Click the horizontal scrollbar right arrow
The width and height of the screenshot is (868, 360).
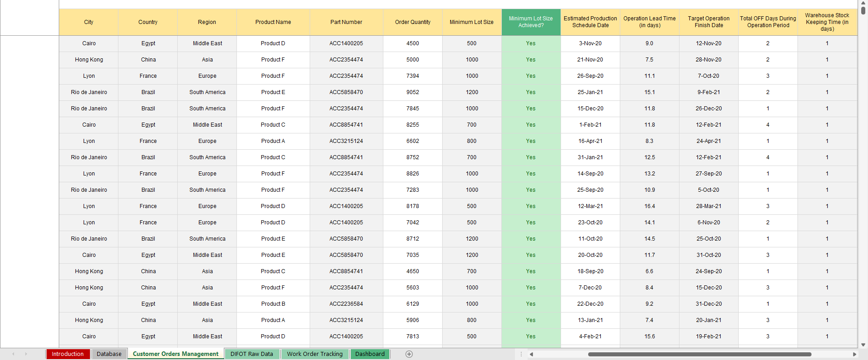click(x=854, y=354)
